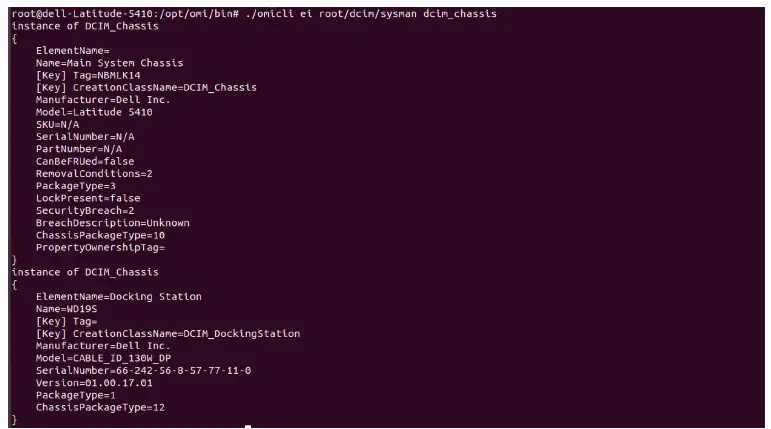Click the Name=Main System Chassis line
This screenshot has width=771, height=429.
click(95, 63)
